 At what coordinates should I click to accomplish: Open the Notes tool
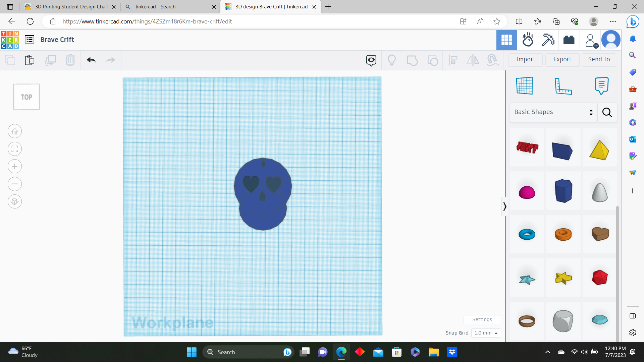point(601,85)
